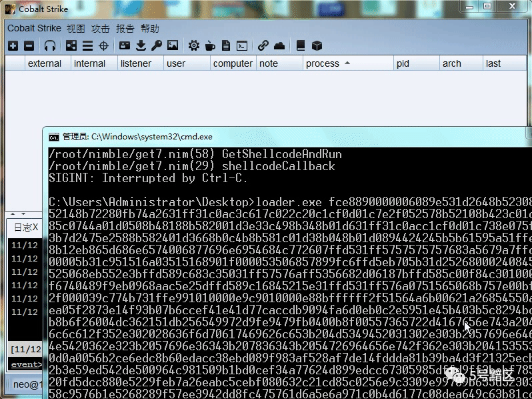532x399 pixels.
Task: Expand split pane with down arrow
Action: tap(23, 214)
